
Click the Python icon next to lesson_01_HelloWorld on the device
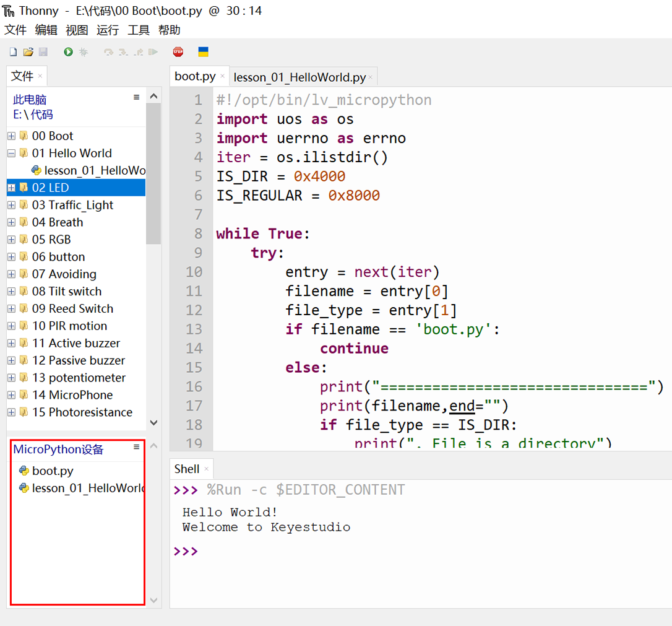tap(24, 488)
